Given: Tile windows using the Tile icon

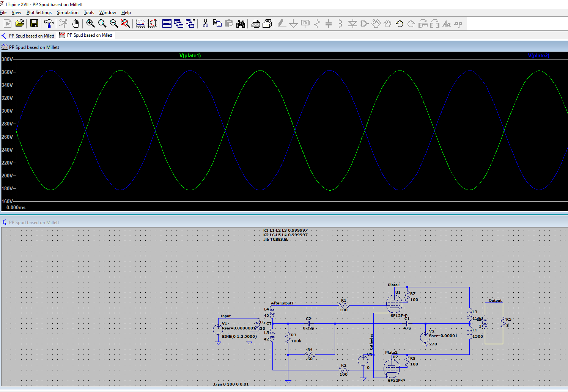Looking at the screenshot, I should click(167, 24).
